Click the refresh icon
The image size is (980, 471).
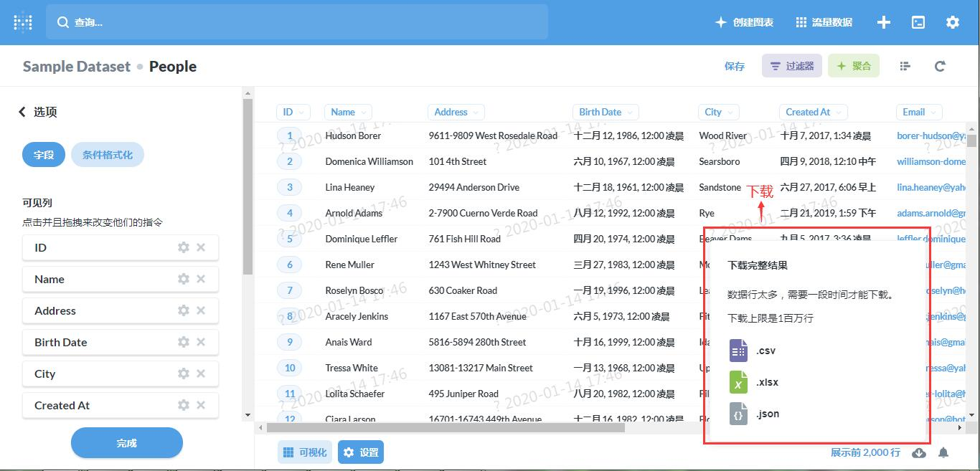tap(940, 66)
